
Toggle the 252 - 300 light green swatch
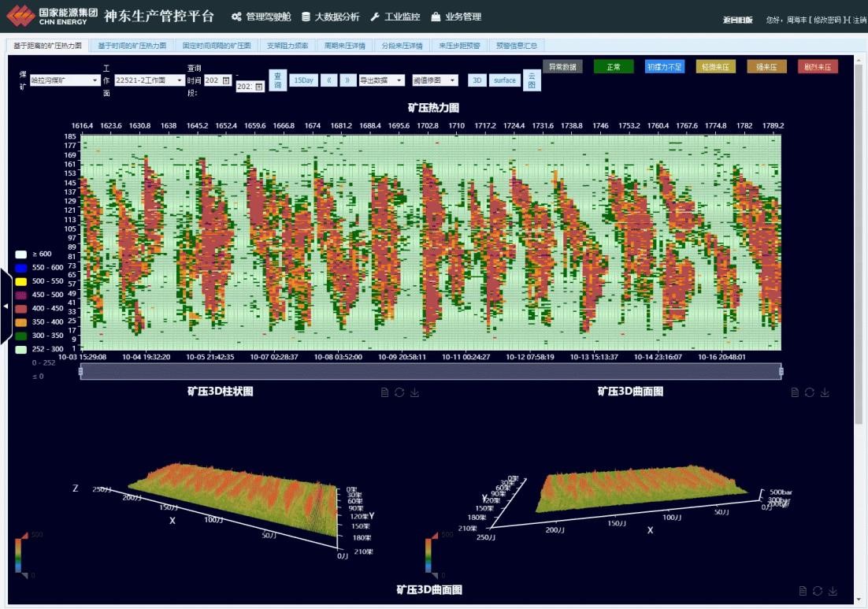(x=21, y=349)
